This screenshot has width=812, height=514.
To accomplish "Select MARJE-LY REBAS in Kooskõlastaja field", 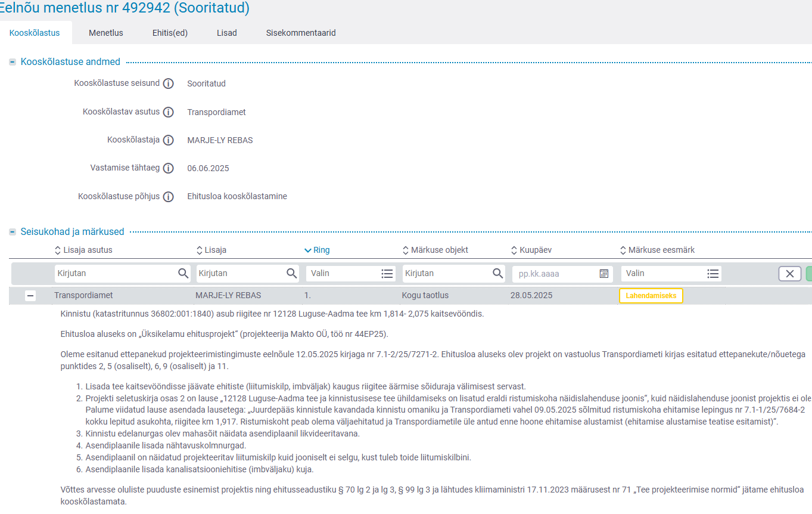I will click(x=220, y=140).
